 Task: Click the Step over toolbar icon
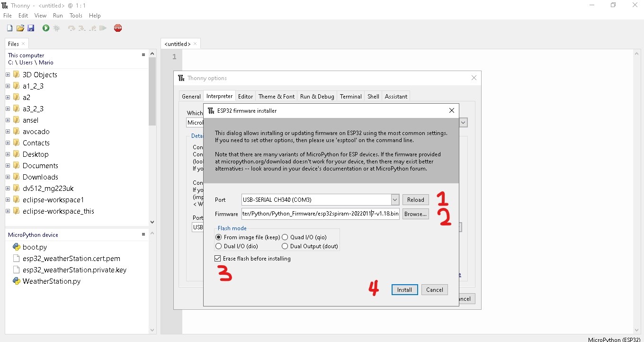(x=72, y=28)
